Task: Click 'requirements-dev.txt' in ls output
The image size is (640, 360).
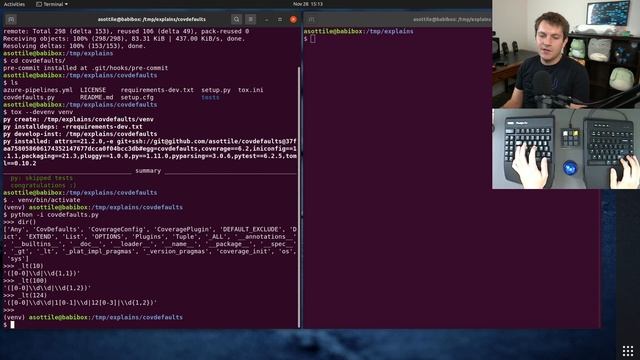Action: [157, 90]
